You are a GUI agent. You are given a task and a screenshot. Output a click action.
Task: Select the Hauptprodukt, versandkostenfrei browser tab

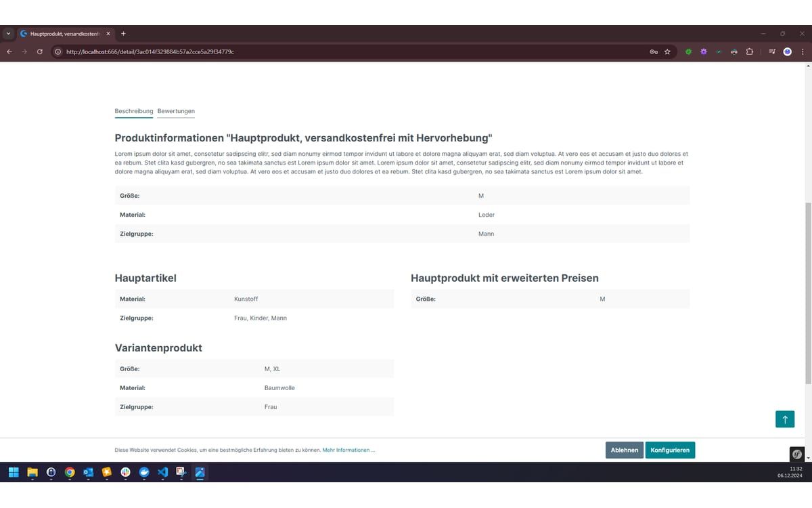[65, 33]
